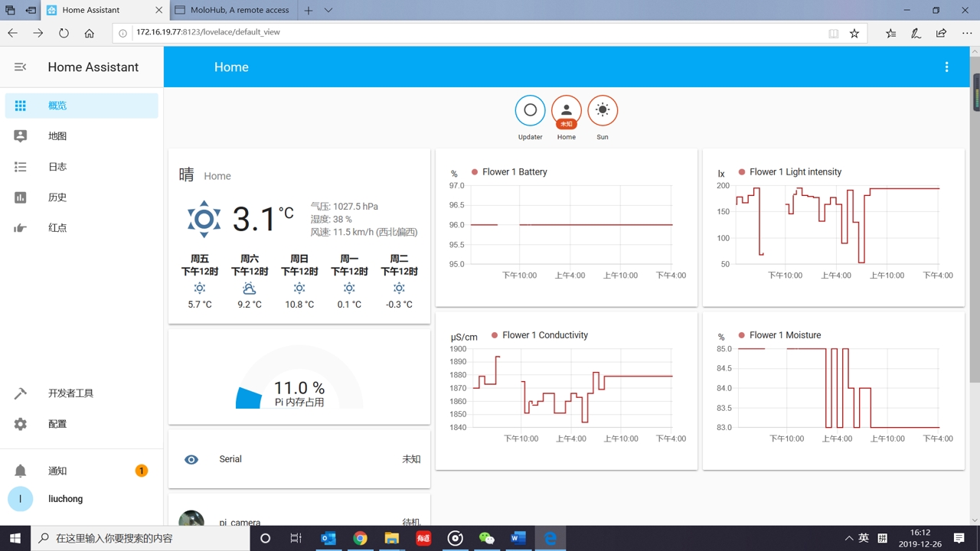Click the eye icon beside Serial
980x551 pixels.
tap(191, 460)
